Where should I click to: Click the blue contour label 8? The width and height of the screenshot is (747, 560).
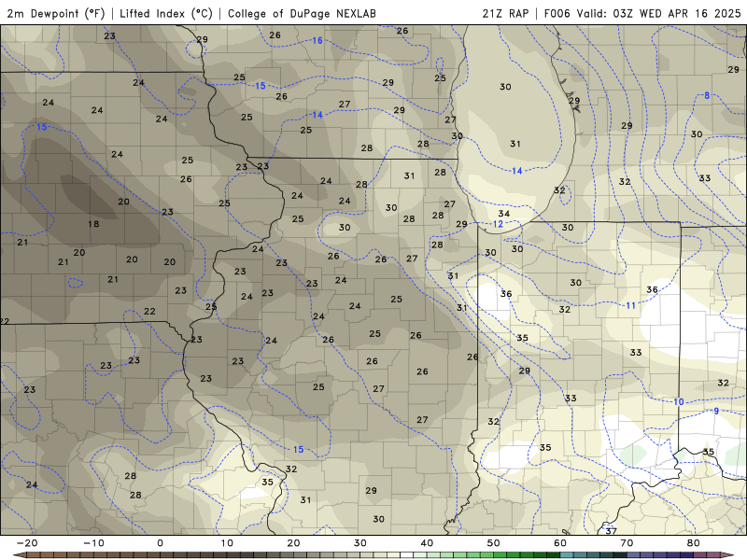[x=707, y=95]
